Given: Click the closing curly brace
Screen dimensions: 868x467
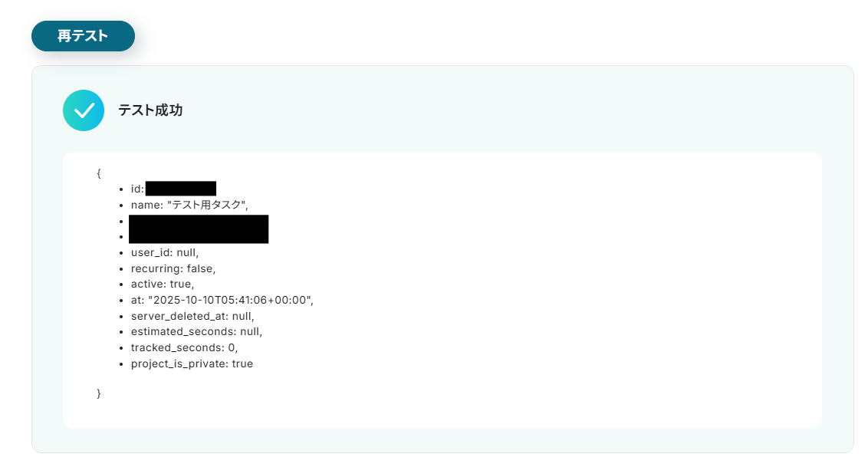Looking at the screenshot, I should point(99,393).
